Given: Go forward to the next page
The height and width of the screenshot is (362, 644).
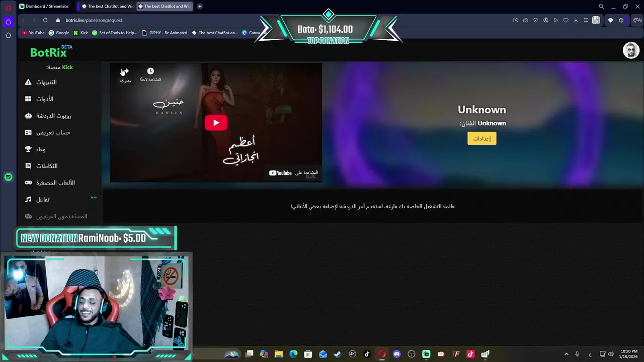Looking at the screenshot, I should (x=34, y=20).
